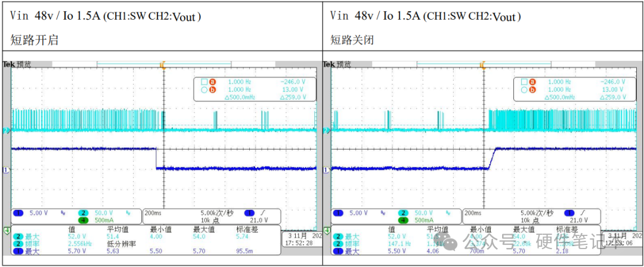Click the orange trigger position marker atop the 短路开启 graticule

point(163,65)
